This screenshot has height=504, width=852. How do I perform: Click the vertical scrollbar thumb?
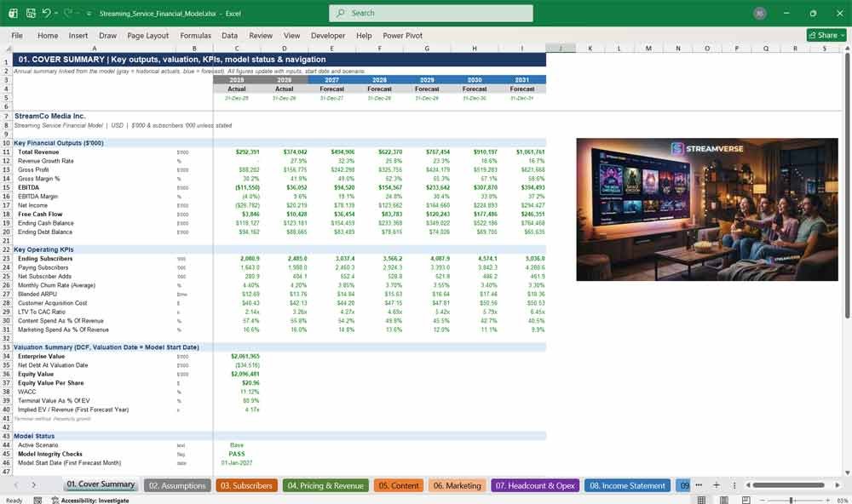click(847, 186)
